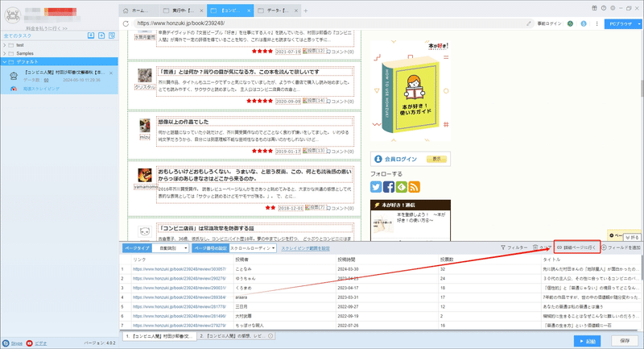Click the green Feedly follow icon
This screenshot has width=644, height=349.
401,187
